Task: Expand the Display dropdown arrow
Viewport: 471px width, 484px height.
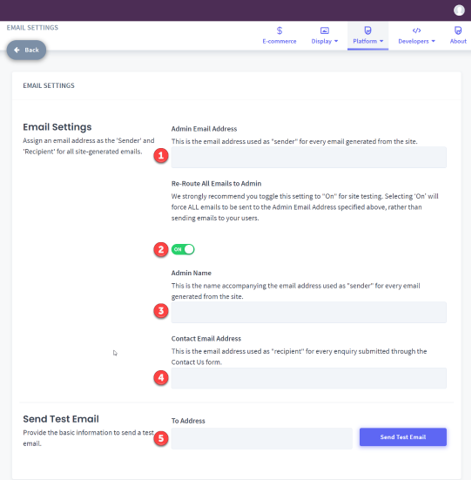Action: point(336,41)
